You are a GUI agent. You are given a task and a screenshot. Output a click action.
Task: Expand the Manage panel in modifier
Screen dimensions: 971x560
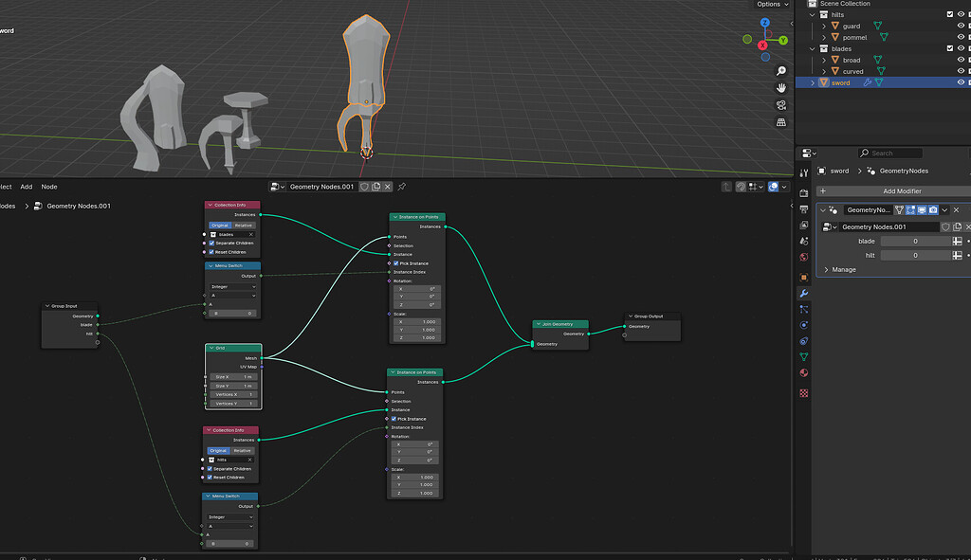click(826, 270)
